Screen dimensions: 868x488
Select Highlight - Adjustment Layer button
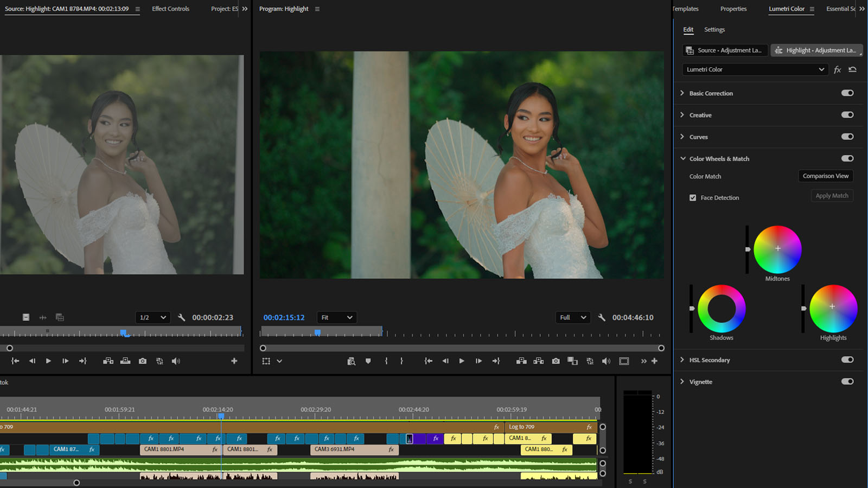pyautogui.click(x=816, y=50)
